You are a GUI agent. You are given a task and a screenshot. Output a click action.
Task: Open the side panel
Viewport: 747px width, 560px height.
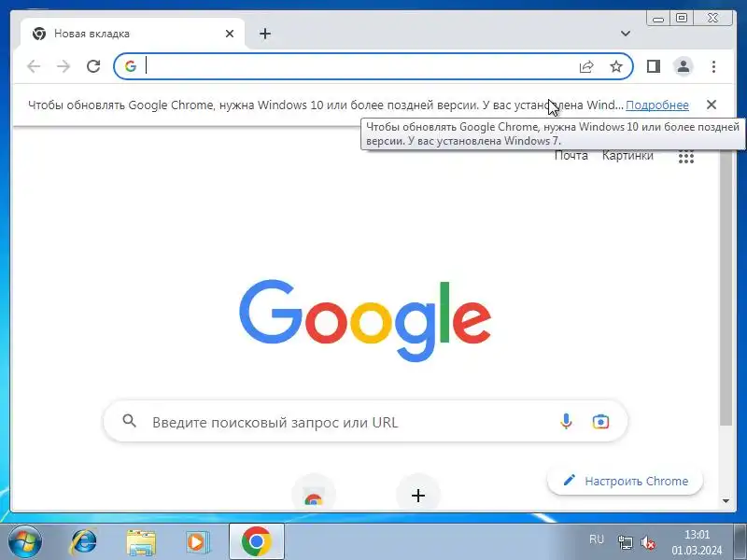point(653,66)
